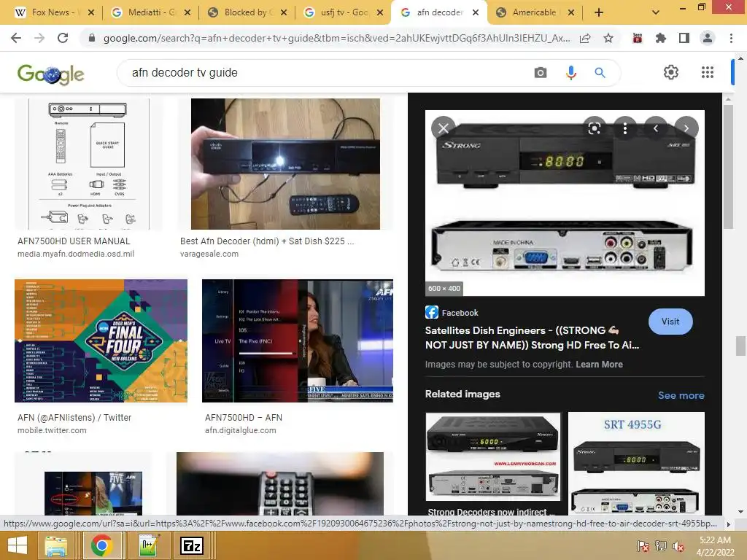This screenshot has height=560, width=747.
Task: Show the next image in preview
Action: 686,128
